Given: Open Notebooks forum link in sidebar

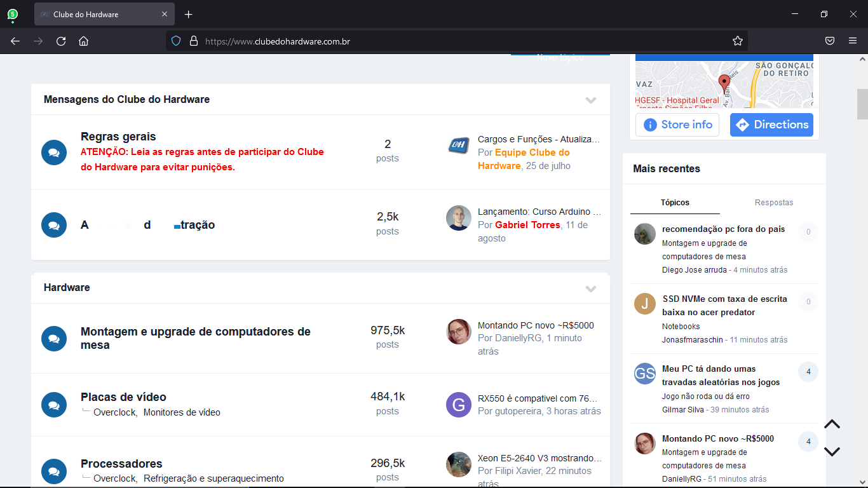Looking at the screenshot, I should 681,326.
